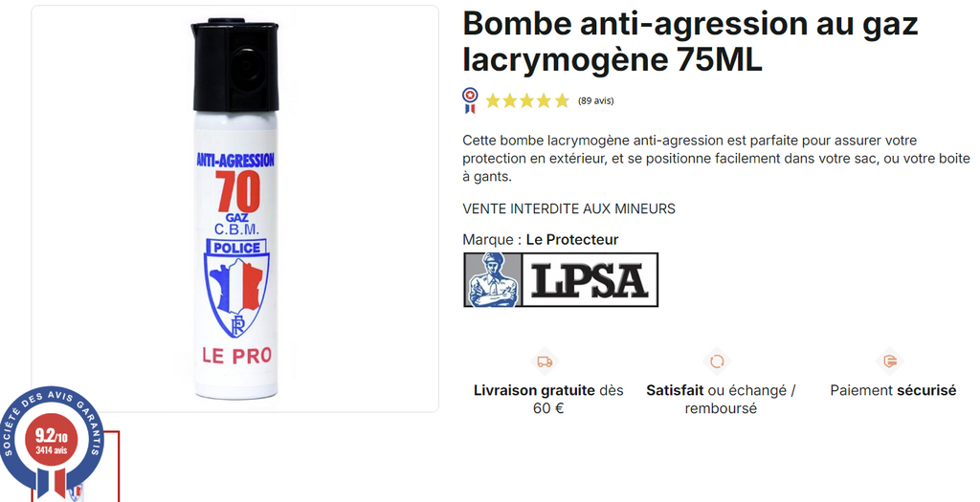Open the Le Protecteur brand link
Image resolution: width=980 pixels, height=502 pixels.
tap(572, 240)
